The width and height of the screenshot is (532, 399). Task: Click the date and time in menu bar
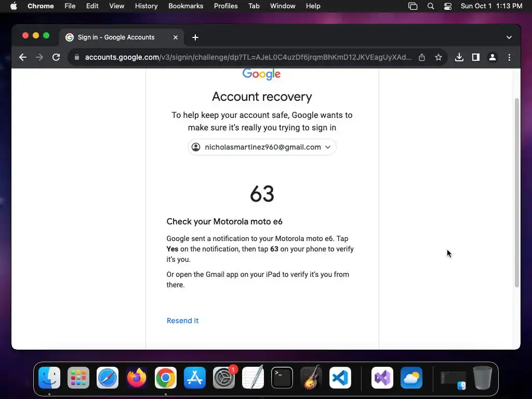[x=491, y=6]
